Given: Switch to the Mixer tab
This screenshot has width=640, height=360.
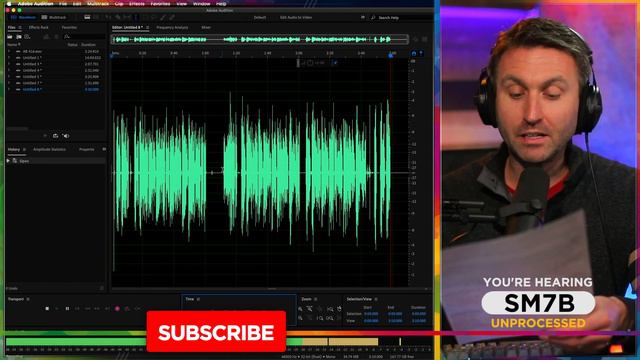Looking at the screenshot, I should point(206,27).
